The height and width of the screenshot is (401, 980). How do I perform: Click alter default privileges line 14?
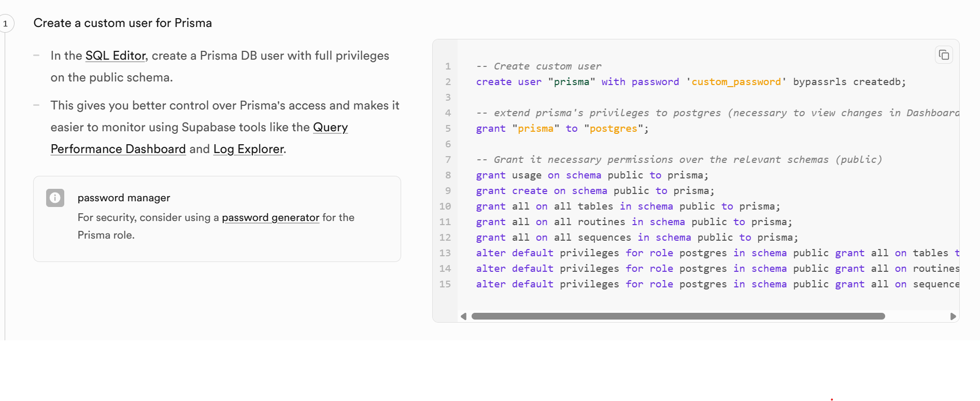tap(718, 269)
